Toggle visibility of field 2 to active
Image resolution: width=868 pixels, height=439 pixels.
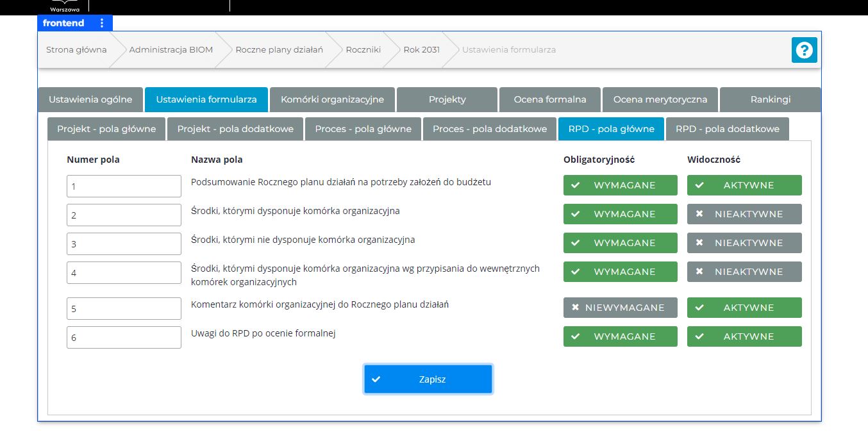pos(744,214)
